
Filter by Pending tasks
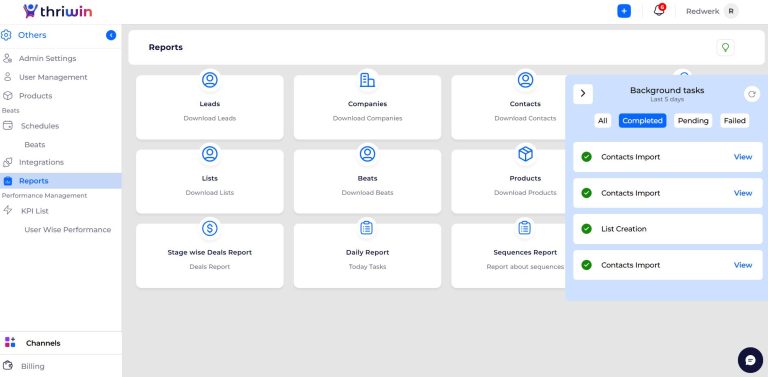click(693, 121)
